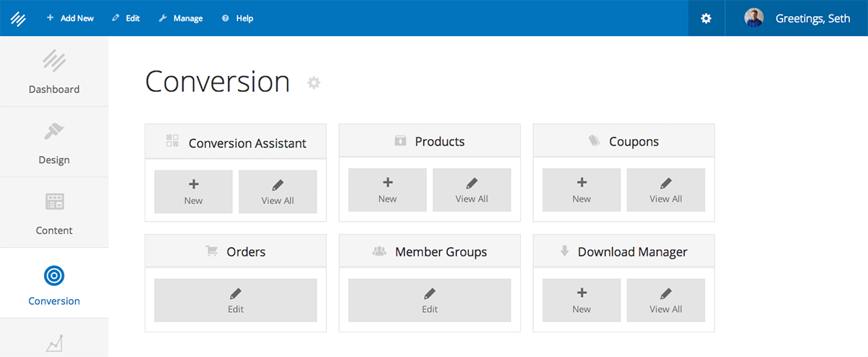The width and height of the screenshot is (868, 357).
Task: Click the Member Groups header
Action: point(430,251)
